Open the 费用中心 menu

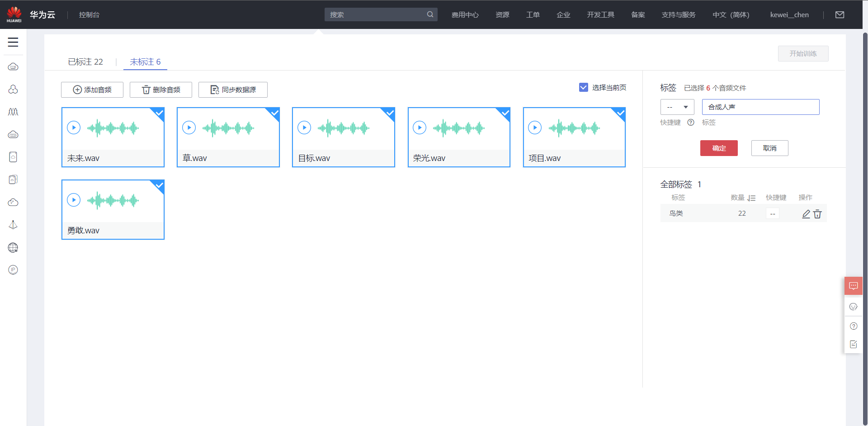tap(465, 14)
